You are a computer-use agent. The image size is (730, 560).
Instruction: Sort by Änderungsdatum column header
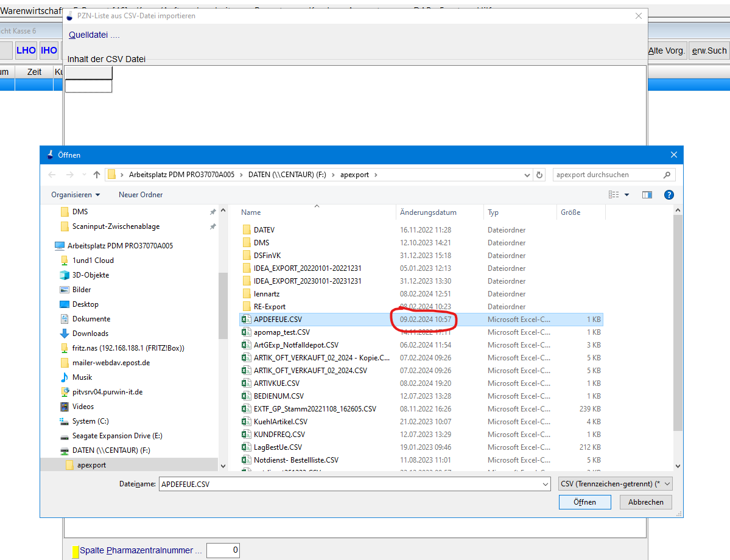tap(428, 212)
